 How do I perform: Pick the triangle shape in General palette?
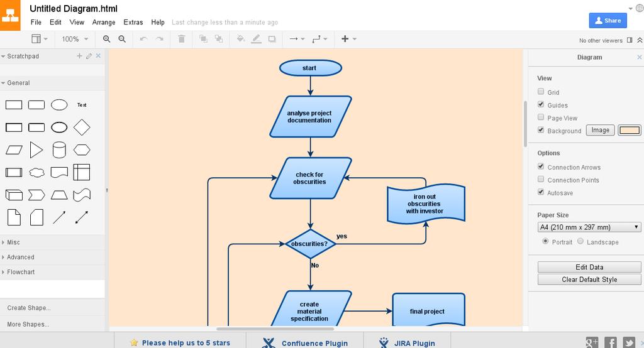pos(36,150)
